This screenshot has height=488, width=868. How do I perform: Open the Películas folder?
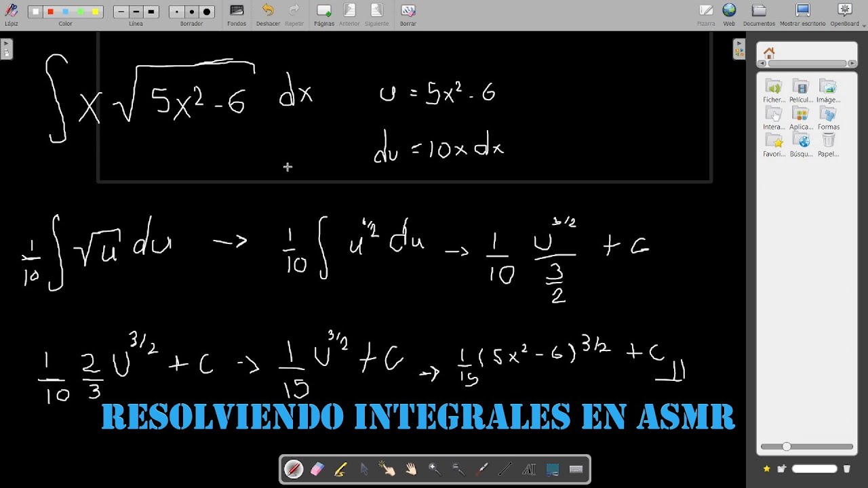801,91
